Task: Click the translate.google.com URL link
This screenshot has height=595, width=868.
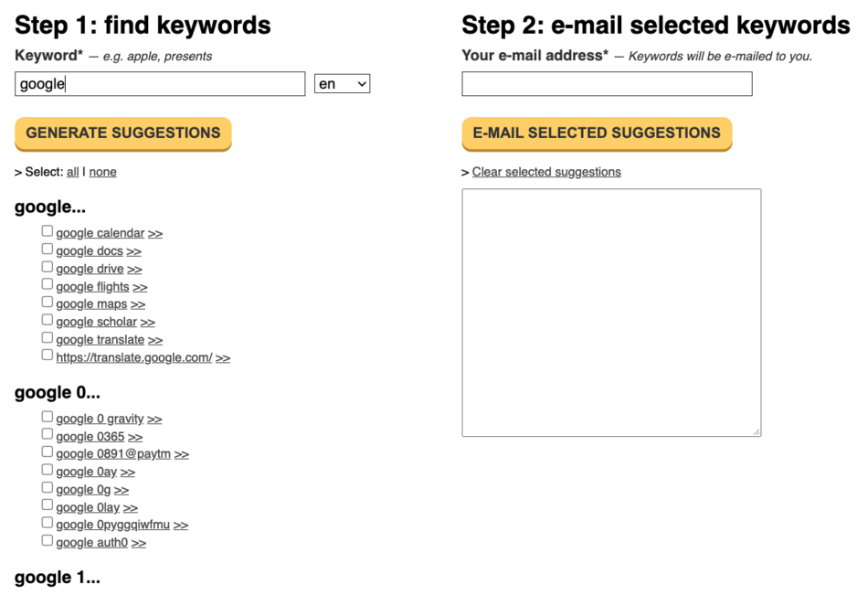Action: [x=133, y=358]
